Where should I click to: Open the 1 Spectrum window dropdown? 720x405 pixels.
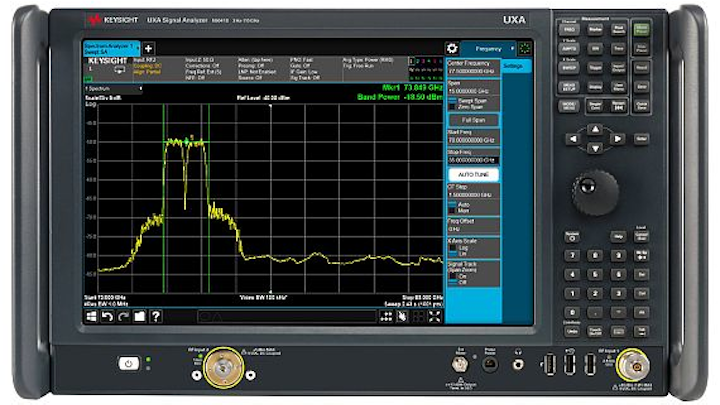pyautogui.click(x=113, y=89)
